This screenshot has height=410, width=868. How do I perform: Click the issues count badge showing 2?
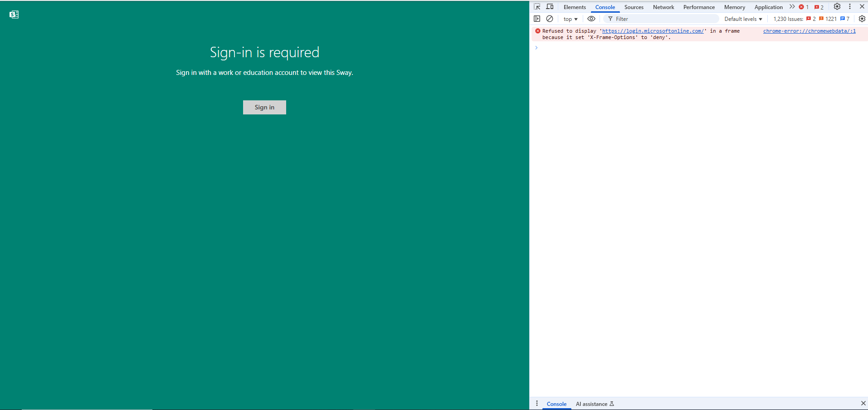819,7
